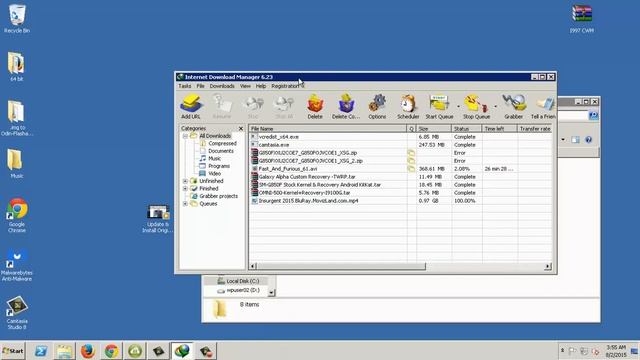Click the horizontal scrollbar left arrow
The width and height of the screenshot is (640, 360).
[253, 266]
